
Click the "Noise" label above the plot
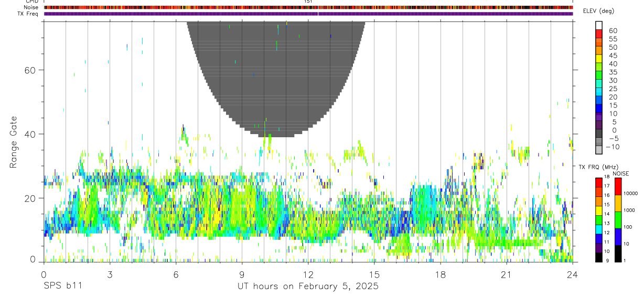coord(31,7)
